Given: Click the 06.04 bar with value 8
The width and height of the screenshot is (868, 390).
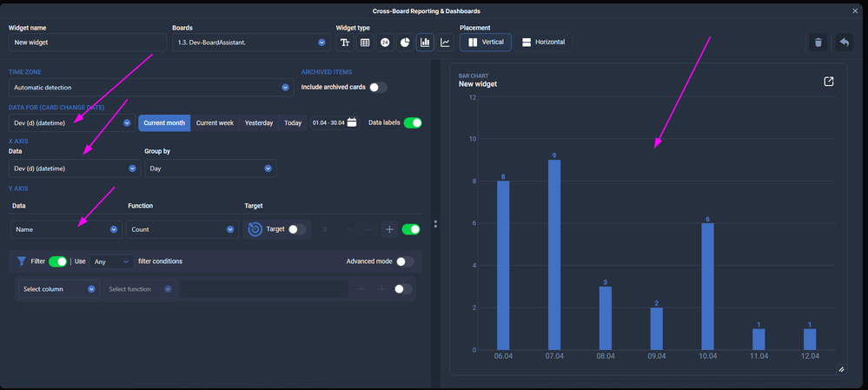Looking at the screenshot, I should [503, 265].
